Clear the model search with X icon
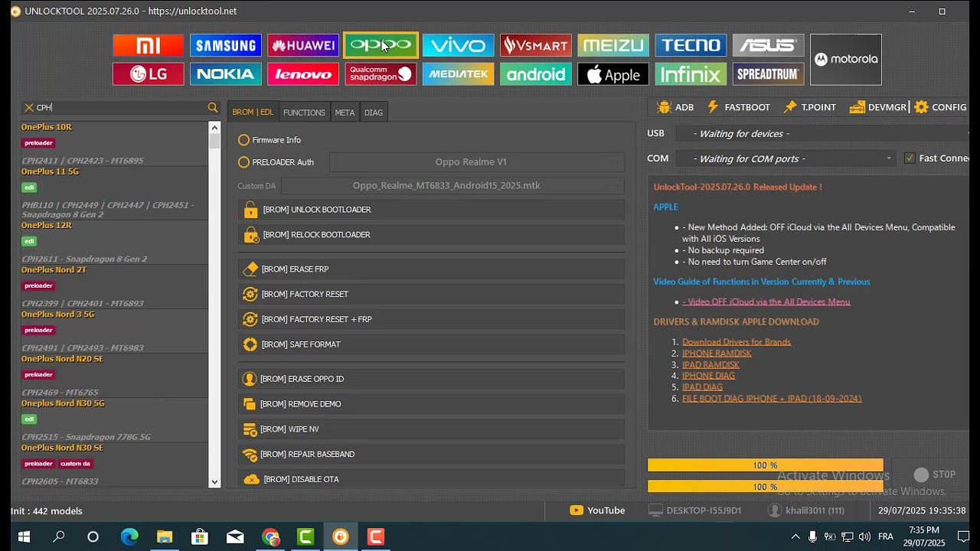This screenshot has width=980, height=551. pyautogui.click(x=29, y=108)
